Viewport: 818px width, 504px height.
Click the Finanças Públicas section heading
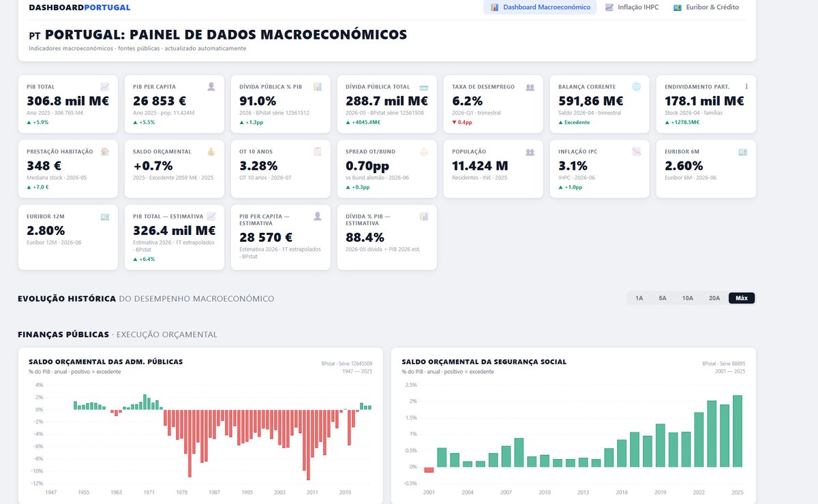[63, 334]
